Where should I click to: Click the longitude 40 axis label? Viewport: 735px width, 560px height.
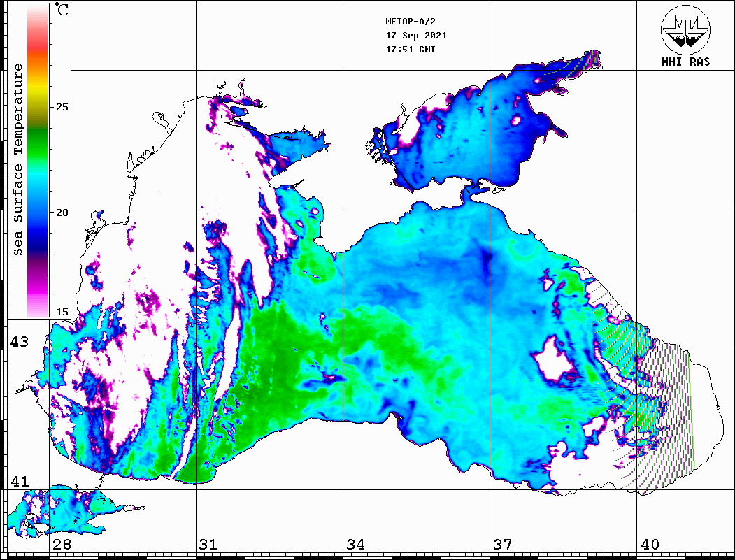click(x=650, y=545)
